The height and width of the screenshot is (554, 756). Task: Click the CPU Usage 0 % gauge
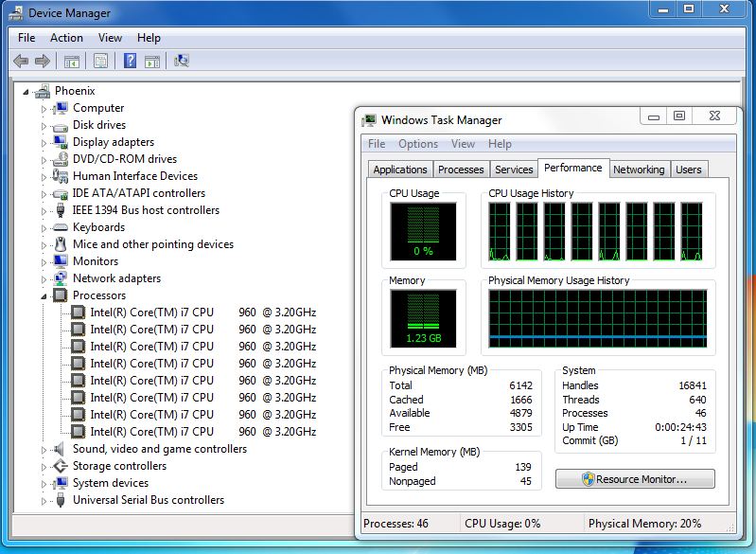tap(423, 232)
